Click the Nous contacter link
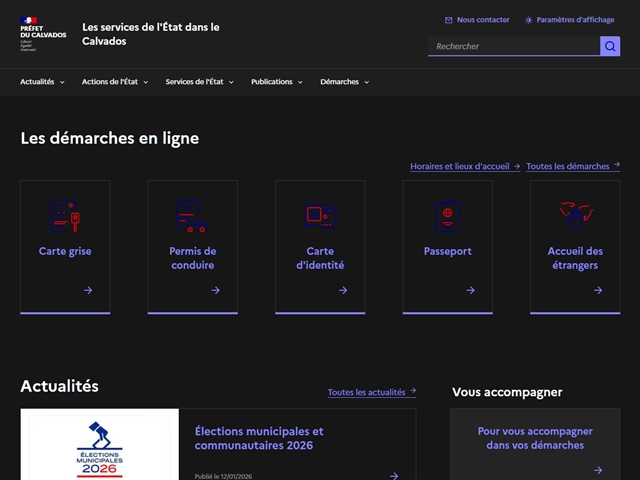Viewport: 640px width, 480px height. [x=477, y=19]
